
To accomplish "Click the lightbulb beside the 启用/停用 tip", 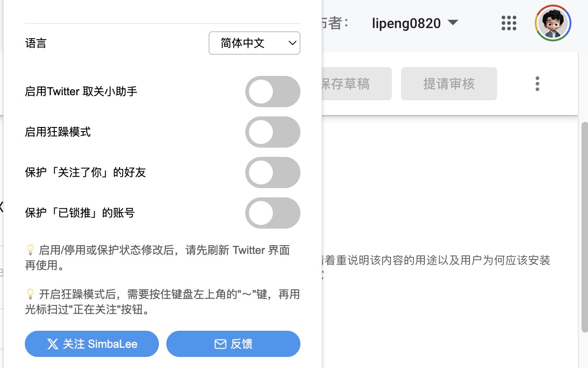I will coord(30,250).
